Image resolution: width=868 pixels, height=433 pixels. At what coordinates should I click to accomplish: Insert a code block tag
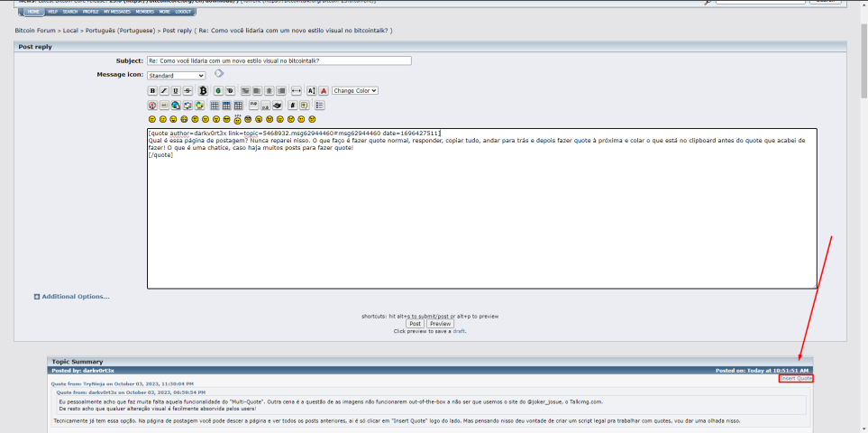click(x=293, y=105)
